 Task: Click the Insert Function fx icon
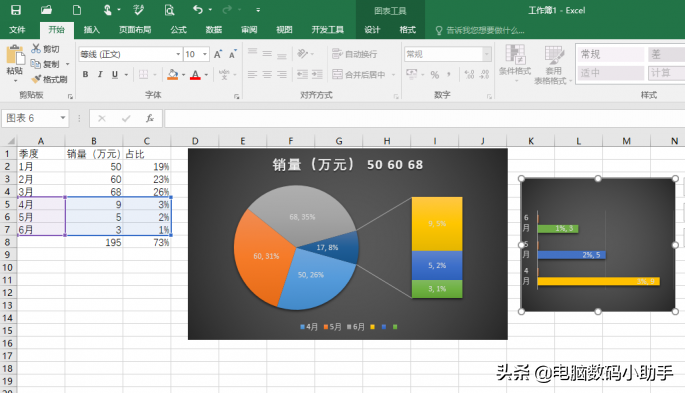[x=150, y=118]
